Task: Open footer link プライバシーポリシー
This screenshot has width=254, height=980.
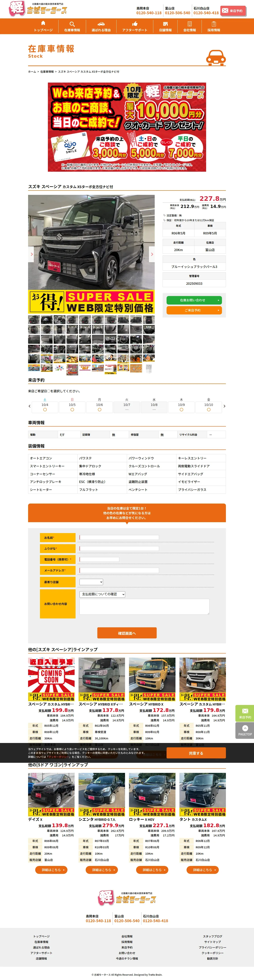Action: (212, 948)
